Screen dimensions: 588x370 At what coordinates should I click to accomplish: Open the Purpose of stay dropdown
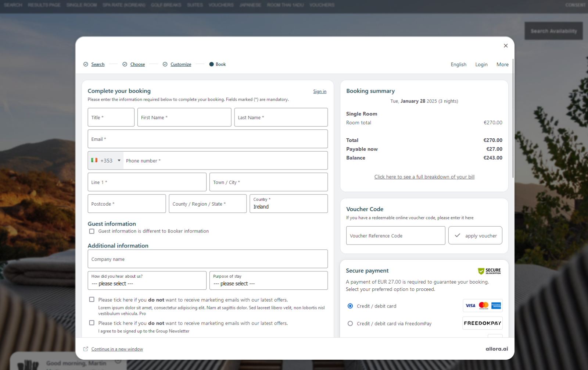tap(269, 281)
